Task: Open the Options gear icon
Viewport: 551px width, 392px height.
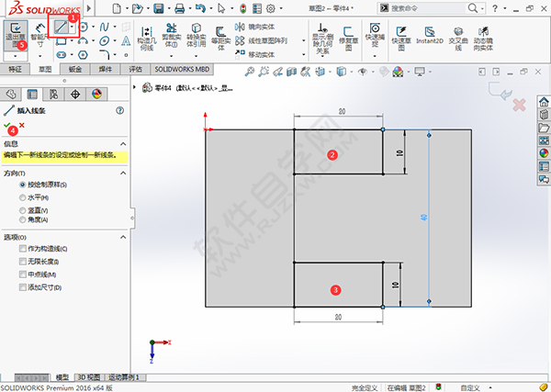Action: tap(271, 8)
